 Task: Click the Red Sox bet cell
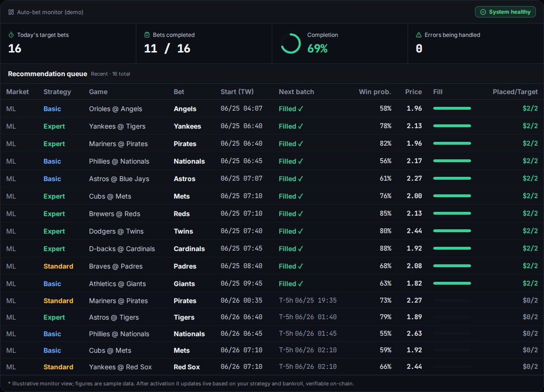[x=187, y=367]
